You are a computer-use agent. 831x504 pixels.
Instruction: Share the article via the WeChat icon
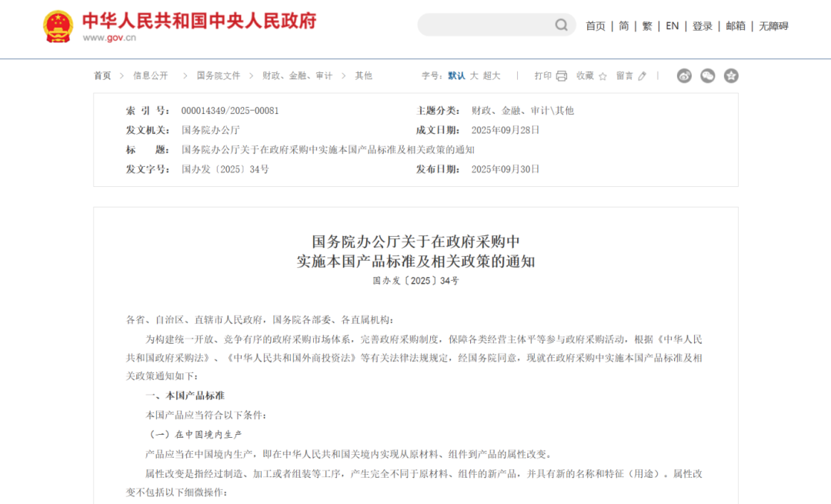(x=707, y=75)
